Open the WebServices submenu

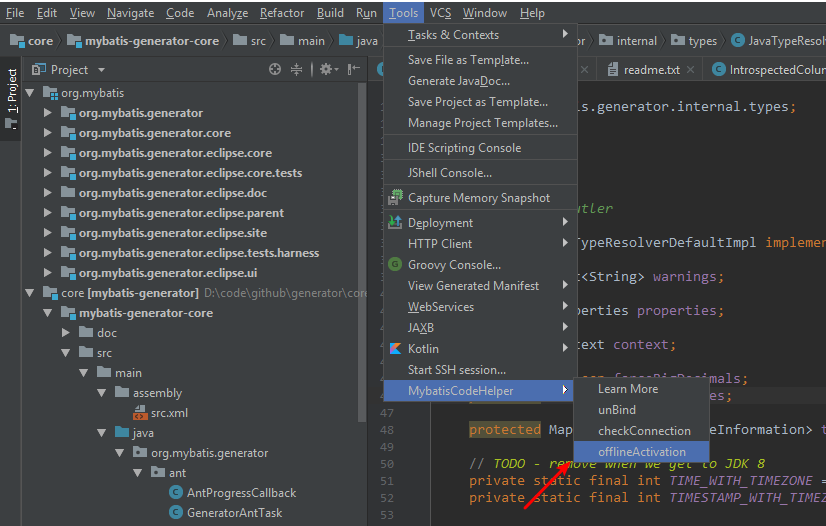point(480,306)
